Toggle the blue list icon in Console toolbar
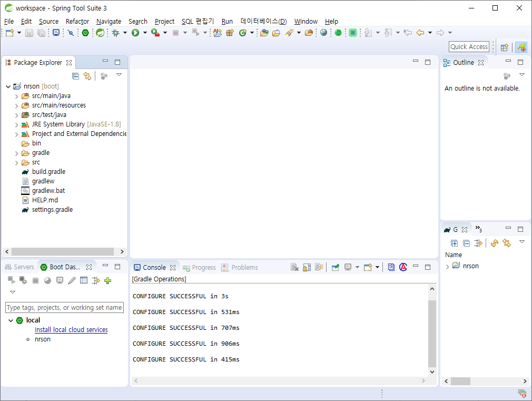The height and width of the screenshot is (401, 532). [x=391, y=267]
